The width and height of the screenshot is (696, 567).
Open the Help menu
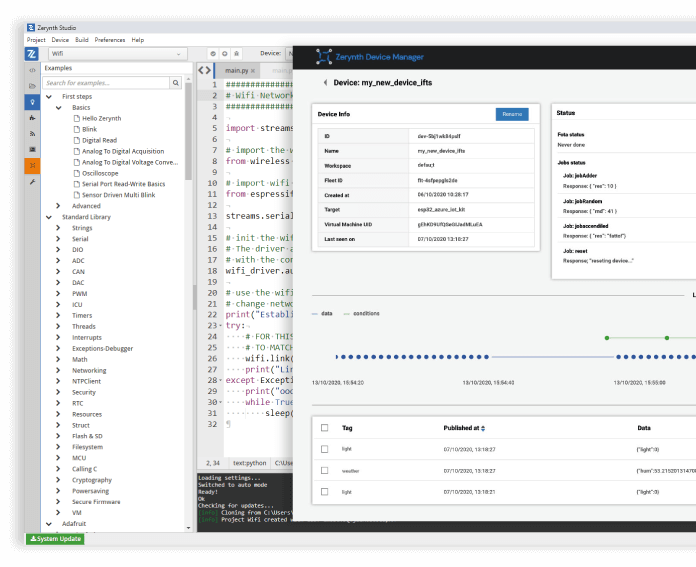click(138, 40)
